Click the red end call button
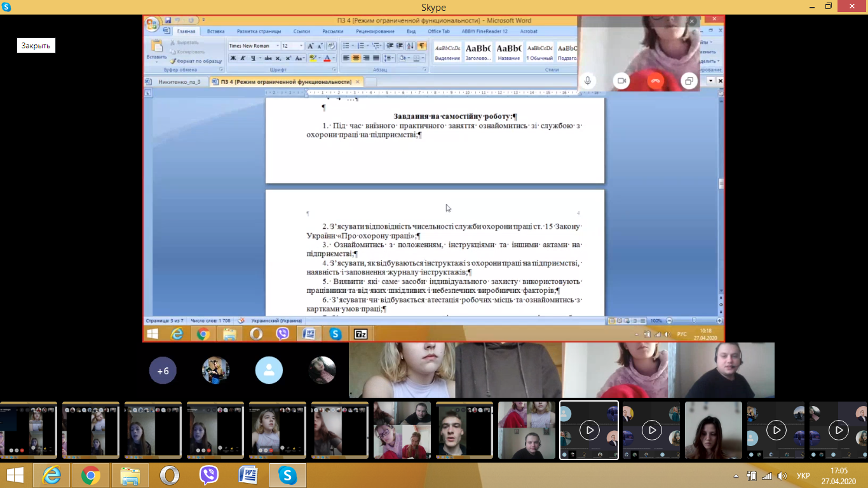Viewport: 868px width, 488px height. (655, 81)
